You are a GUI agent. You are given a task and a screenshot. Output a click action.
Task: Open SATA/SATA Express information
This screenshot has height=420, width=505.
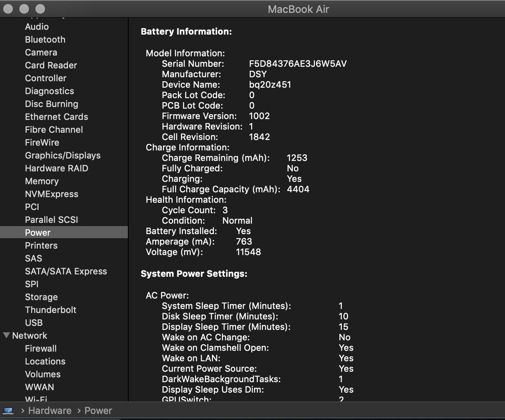click(x=66, y=271)
